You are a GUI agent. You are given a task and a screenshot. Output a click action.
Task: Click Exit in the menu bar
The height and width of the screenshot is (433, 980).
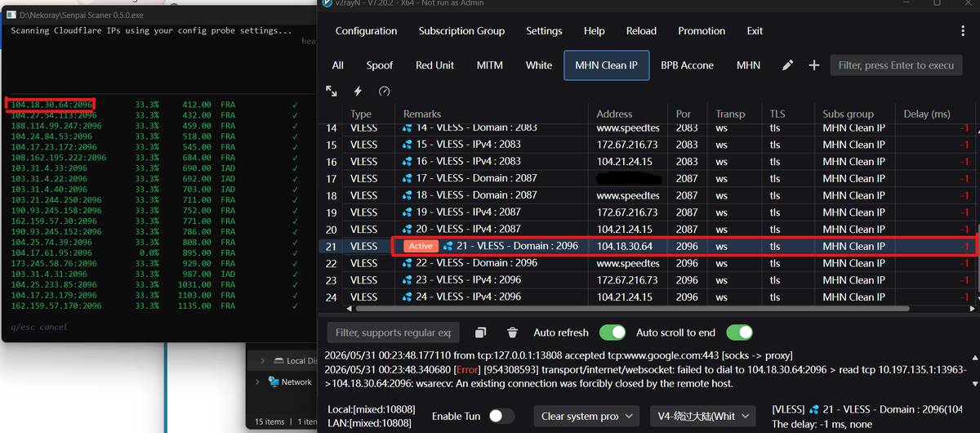pyautogui.click(x=755, y=31)
